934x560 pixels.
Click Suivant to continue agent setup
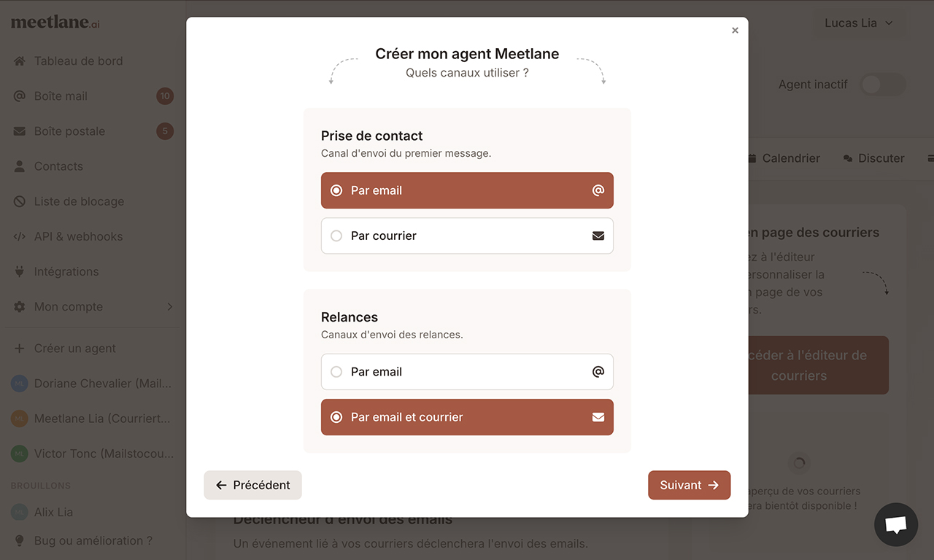point(689,484)
